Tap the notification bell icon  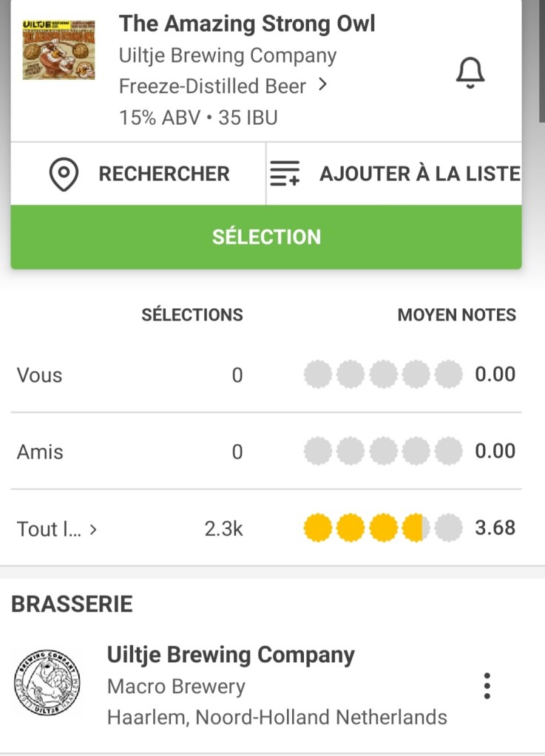coord(470,73)
